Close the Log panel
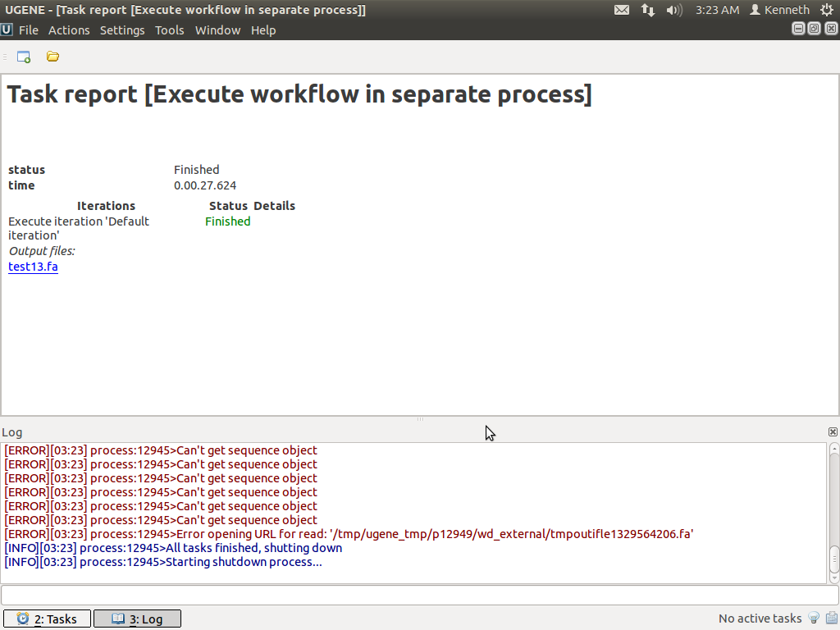840x630 pixels. (833, 431)
